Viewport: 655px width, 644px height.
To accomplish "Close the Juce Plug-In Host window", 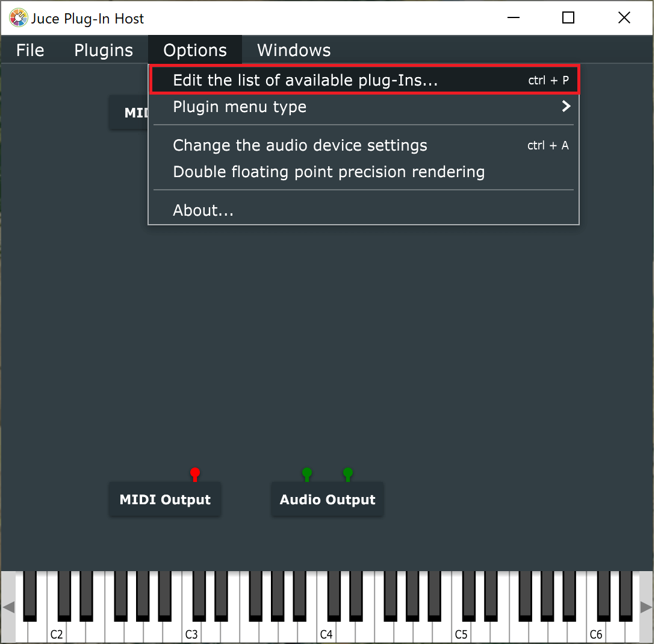I will pyautogui.click(x=624, y=18).
